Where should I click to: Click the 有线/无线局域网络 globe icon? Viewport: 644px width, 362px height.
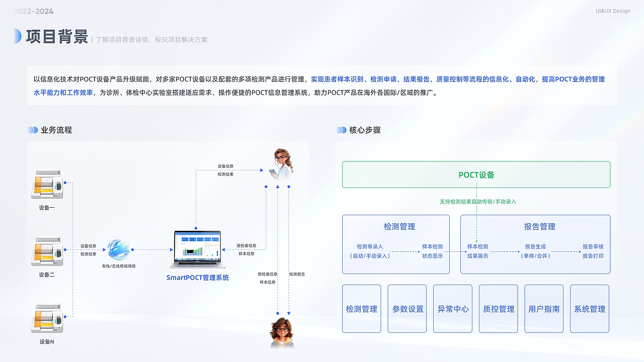click(x=119, y=250)
